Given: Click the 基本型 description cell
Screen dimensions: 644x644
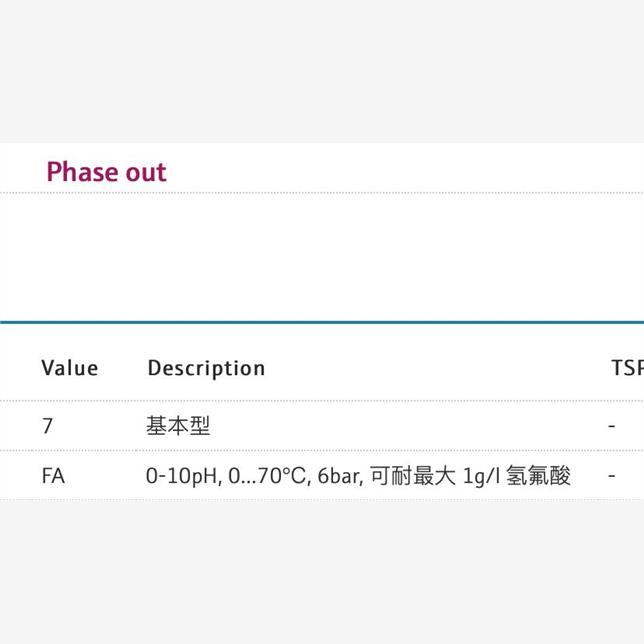Looking at the screenshot, I should tap(178, 426).
